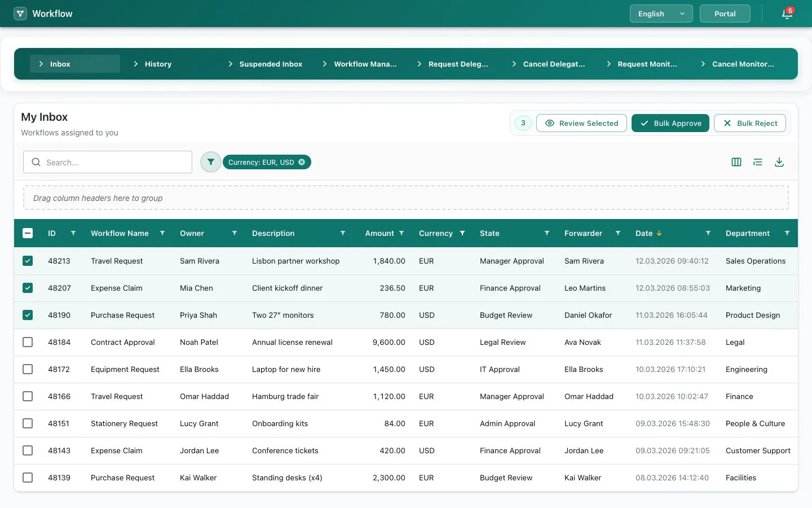Open the Date column filter icon
Screen dimensions: 812x508
click(708, 233)
